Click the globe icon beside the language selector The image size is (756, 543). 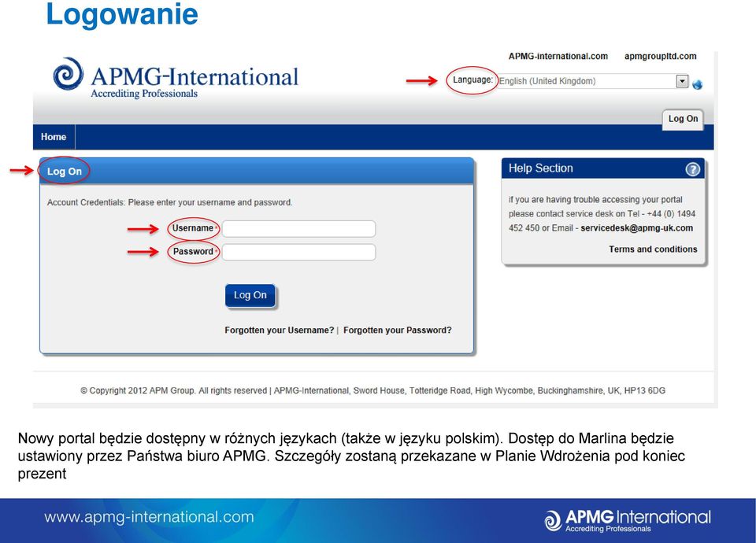click(697, 84)
